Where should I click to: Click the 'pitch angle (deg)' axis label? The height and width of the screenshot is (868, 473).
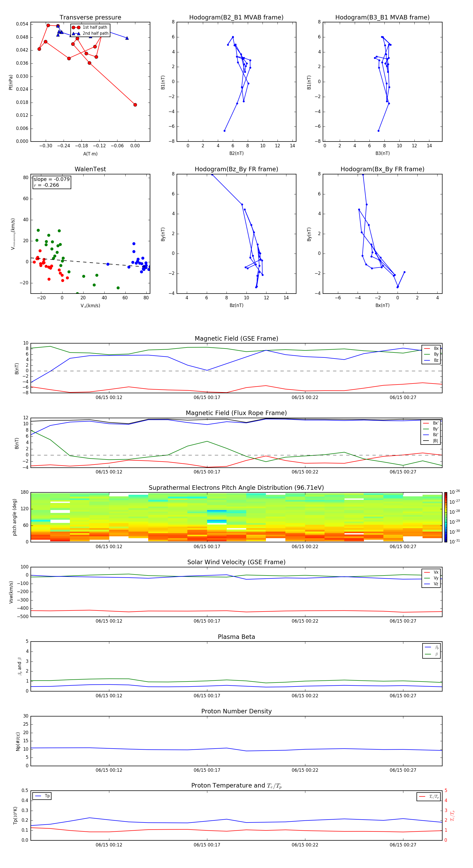pyautogui.click(x=14, y=517)
